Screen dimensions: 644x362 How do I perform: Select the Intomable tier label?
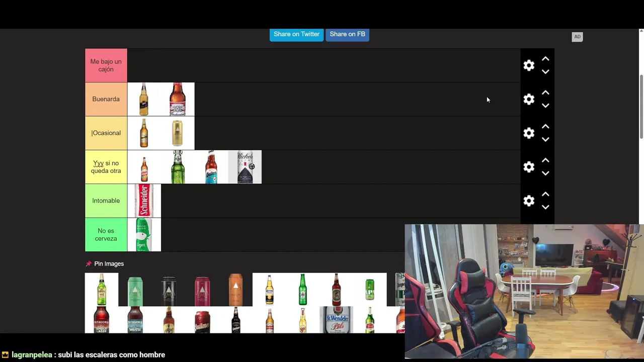tap(106, 201)
